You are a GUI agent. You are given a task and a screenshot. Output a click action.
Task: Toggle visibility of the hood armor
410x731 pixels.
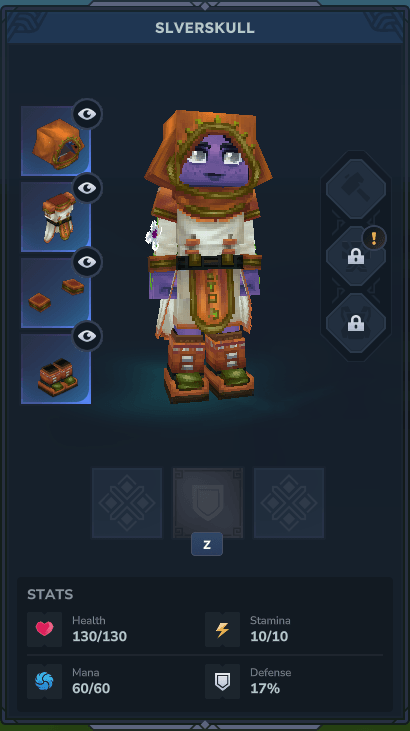(x=87, y=114)
